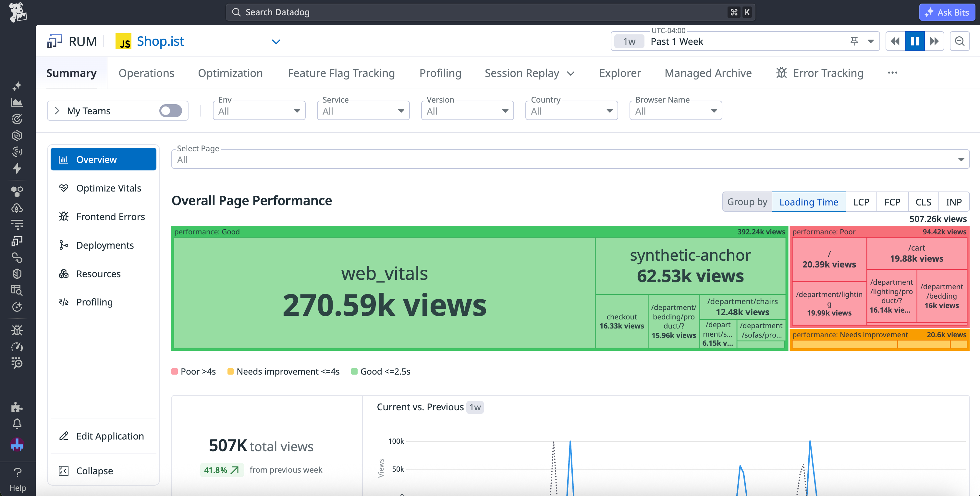Open the stacked lines logs icon in sidebar
The width and height of the screenshot is (980, 496).
[x=17, y=225]
